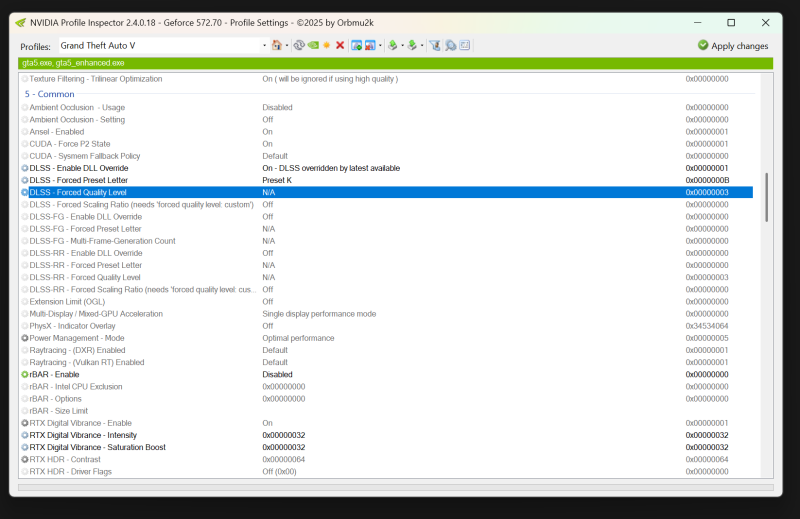Go to the home global profile icon

(x=277, y=45)
